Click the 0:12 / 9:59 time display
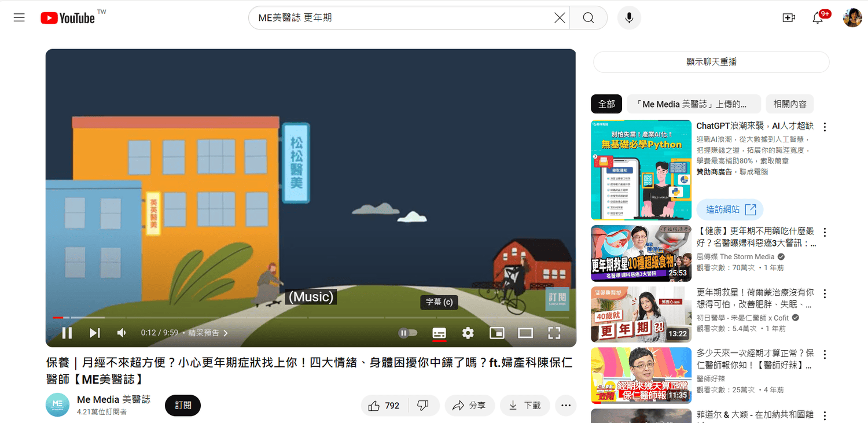 pyautogui.click(x=159, y=333)
